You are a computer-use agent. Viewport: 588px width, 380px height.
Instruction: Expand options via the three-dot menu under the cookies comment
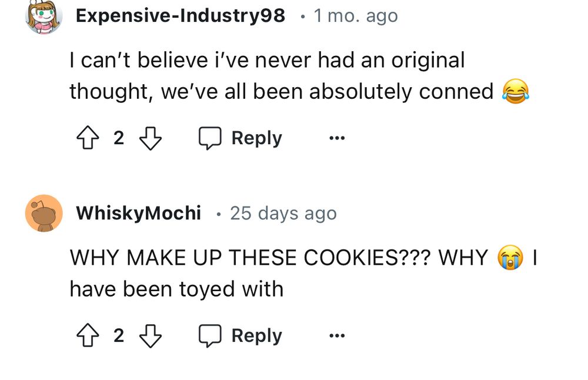click(336, 336)
